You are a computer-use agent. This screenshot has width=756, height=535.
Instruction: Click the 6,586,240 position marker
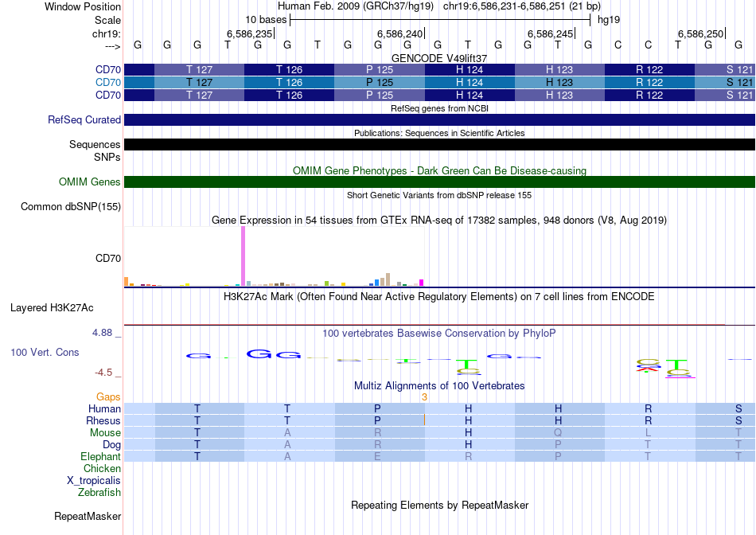coord(400,33)
